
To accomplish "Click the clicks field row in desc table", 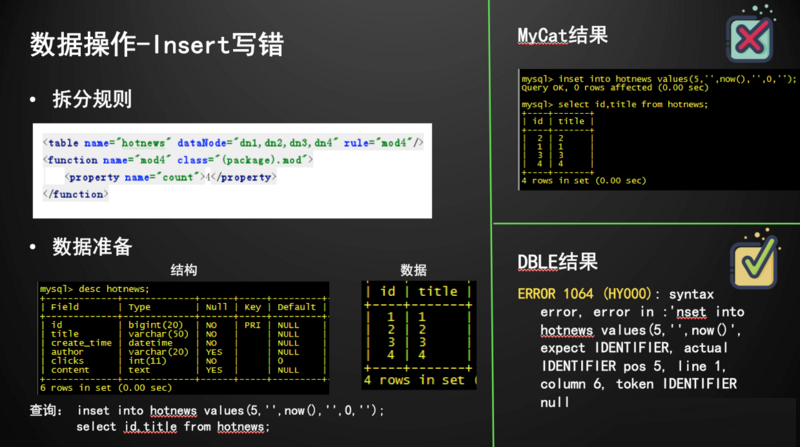I will click(182, 361).
